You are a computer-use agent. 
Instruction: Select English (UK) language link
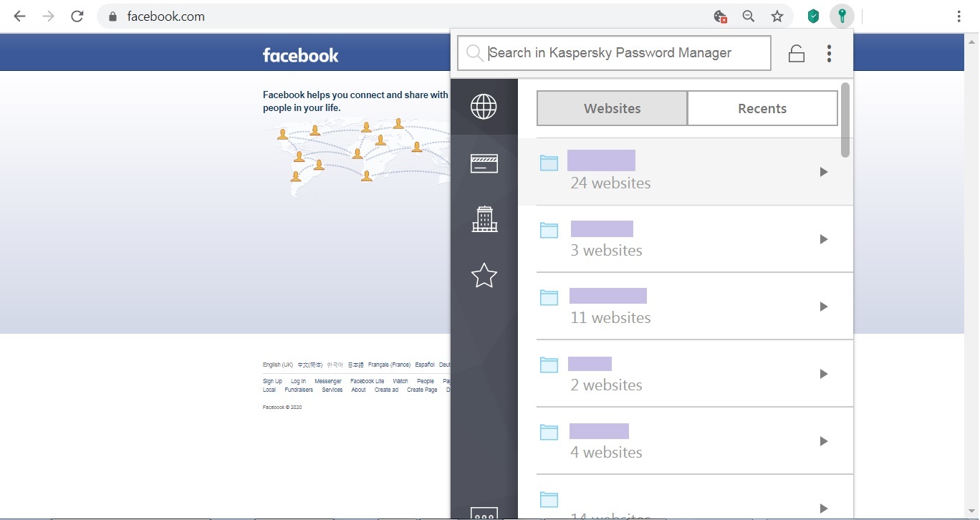[x=278, y=365]
